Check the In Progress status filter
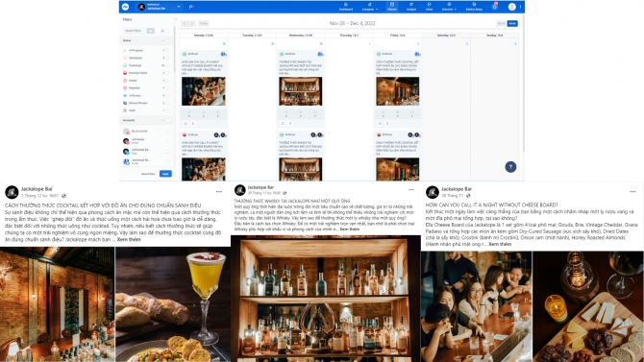The height and width of the screenshot is (362, 644). (167, 51)
